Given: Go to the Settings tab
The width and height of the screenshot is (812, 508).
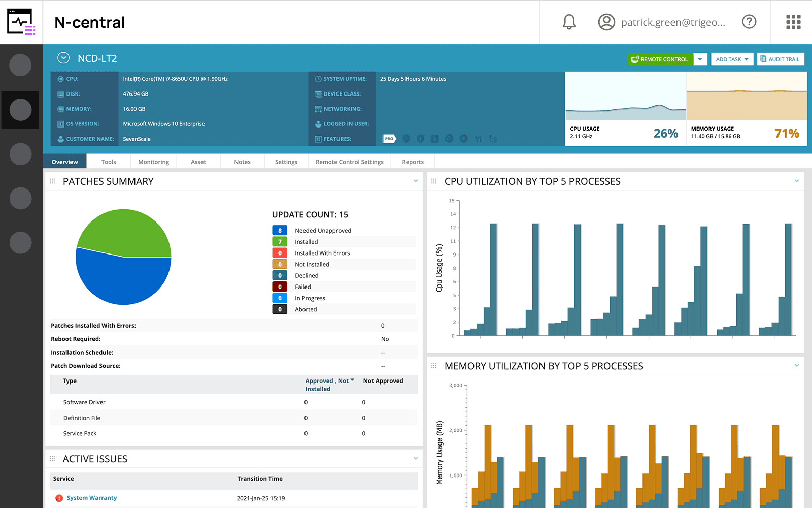Looking at the screenshot, I should [286, 162].
